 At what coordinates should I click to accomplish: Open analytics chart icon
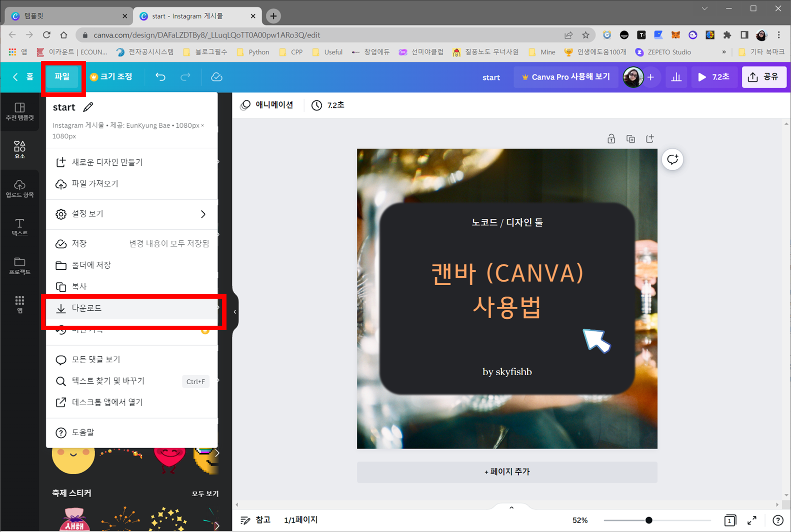(x=676, y=77)
